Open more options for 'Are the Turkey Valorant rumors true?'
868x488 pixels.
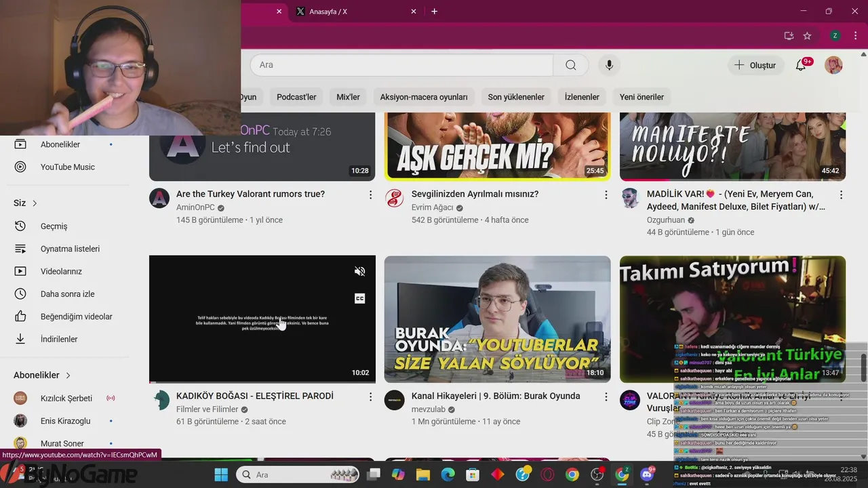pyautogui.click(x=370, y=195)
